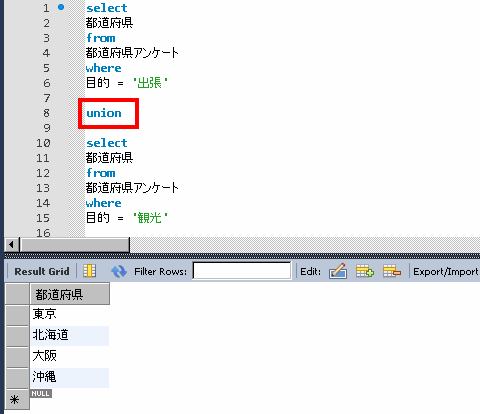Click the NULL cell in new row
Viewport: 480px width, 414px height.
pos(41,394)
